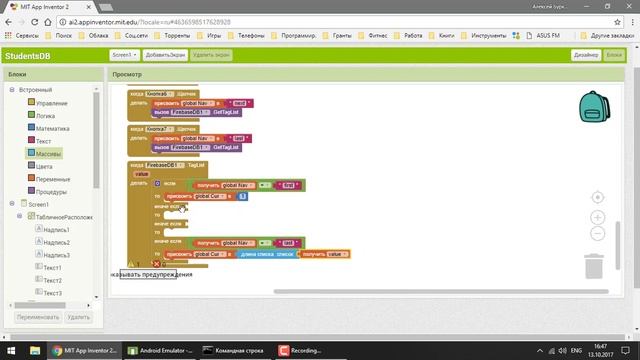Click the Блоки view button
This screenshot has height=360, width=640.
[x=614, y=55]
